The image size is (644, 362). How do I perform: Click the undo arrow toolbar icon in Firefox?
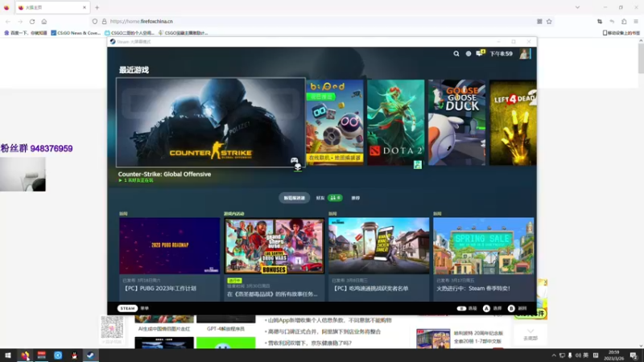[612, 22]
